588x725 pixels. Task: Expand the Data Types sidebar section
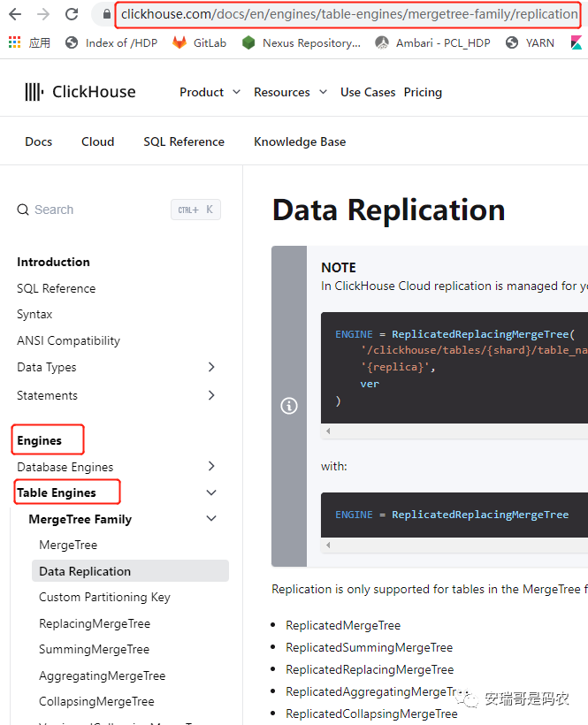211,367
